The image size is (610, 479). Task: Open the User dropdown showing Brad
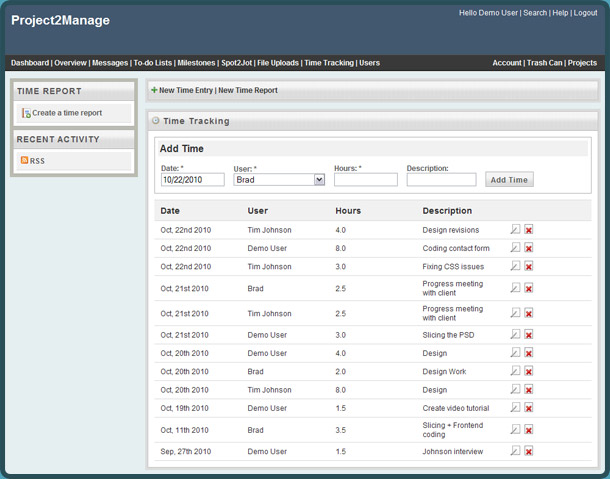click(x=279, y=180)
